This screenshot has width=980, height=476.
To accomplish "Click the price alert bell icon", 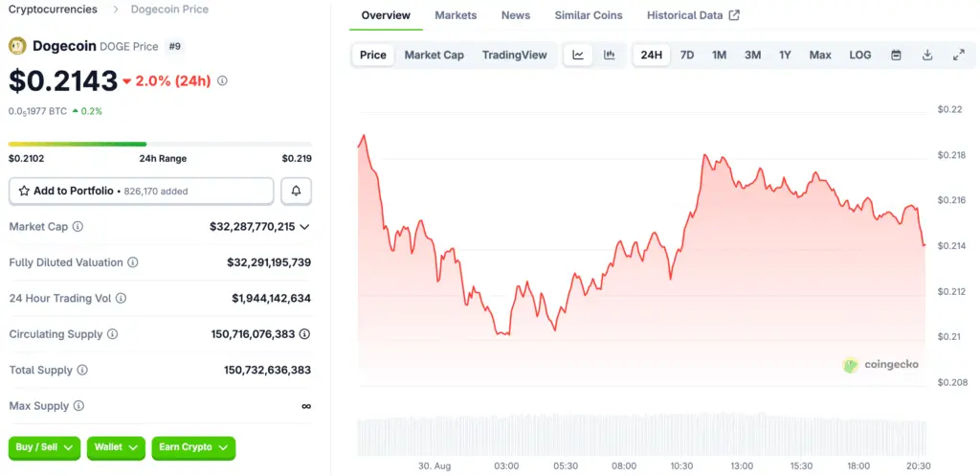I will [296, 191].
